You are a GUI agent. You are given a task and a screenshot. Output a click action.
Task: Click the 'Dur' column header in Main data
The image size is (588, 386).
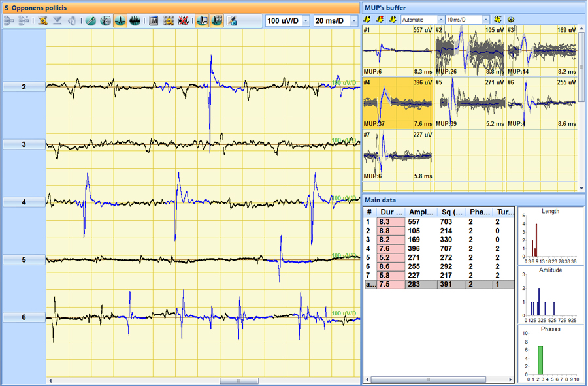[391, 212]
